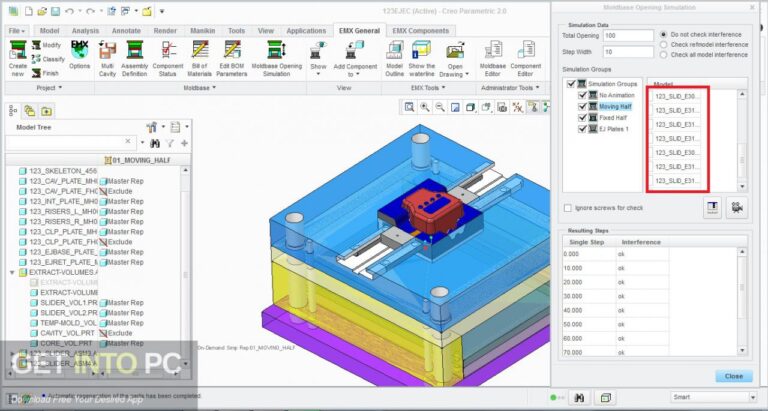Switch to the Analysis tab
This screenshot has width=768, height=411.
coord(85,30)
